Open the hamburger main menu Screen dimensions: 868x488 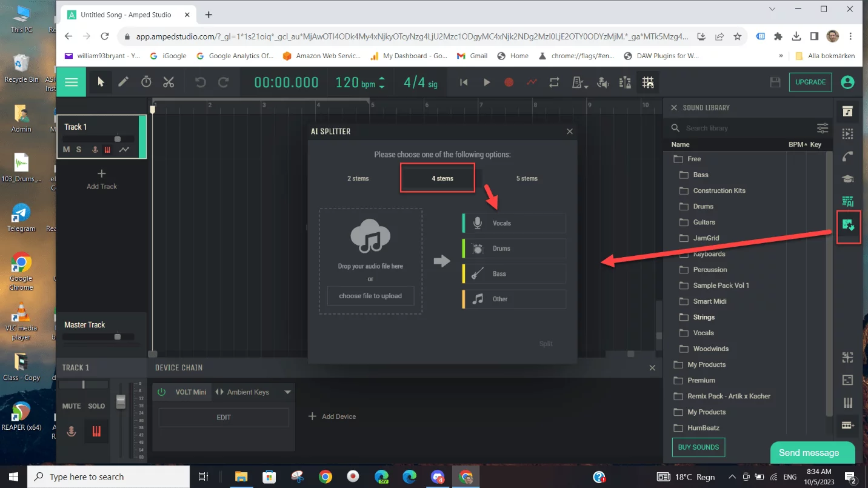pyautogui.click(x=72, y=82)
